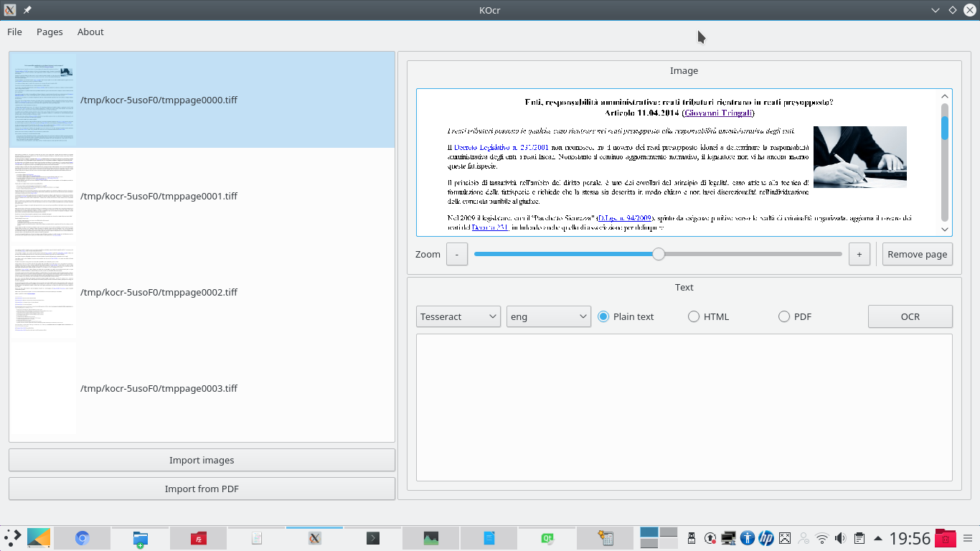Click the pin window icon in title bar
This screenshot has width=980, height=551.
(x=27, y=10)
